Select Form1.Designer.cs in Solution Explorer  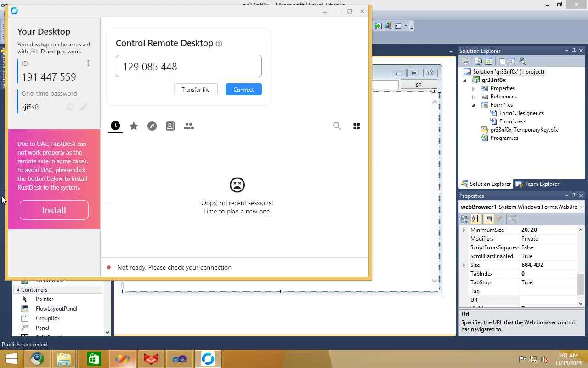521,113
